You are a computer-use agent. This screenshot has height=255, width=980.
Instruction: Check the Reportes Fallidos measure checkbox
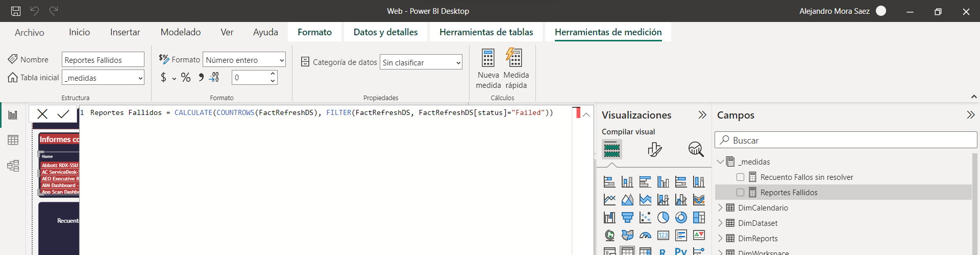[740, 193]
